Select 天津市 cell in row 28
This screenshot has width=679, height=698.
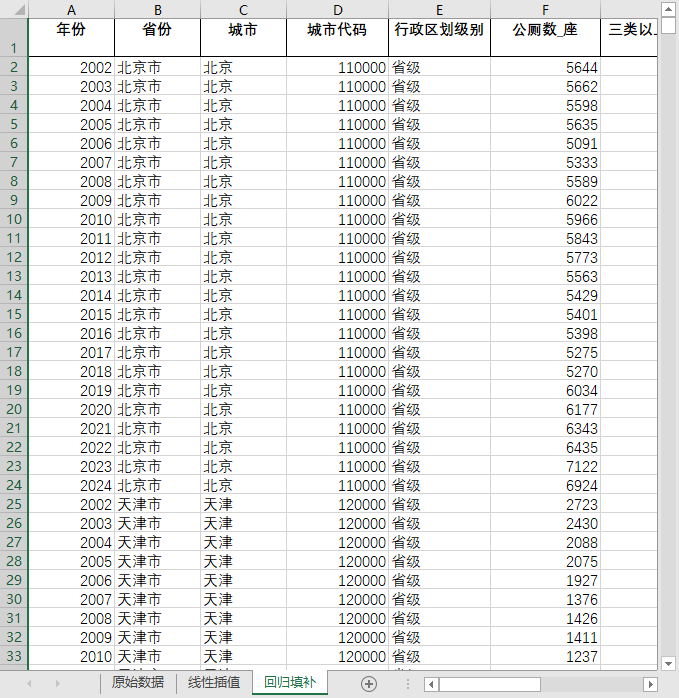[158, 561]
